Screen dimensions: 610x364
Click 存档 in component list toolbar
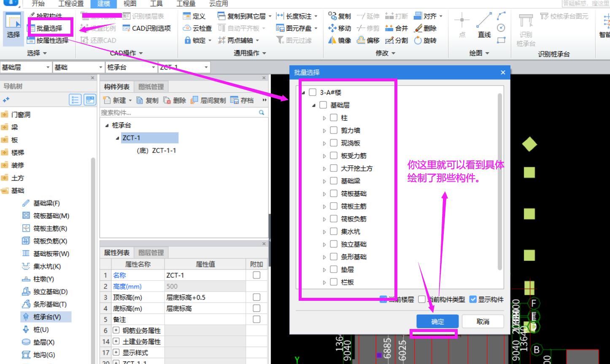click(242, 100)
